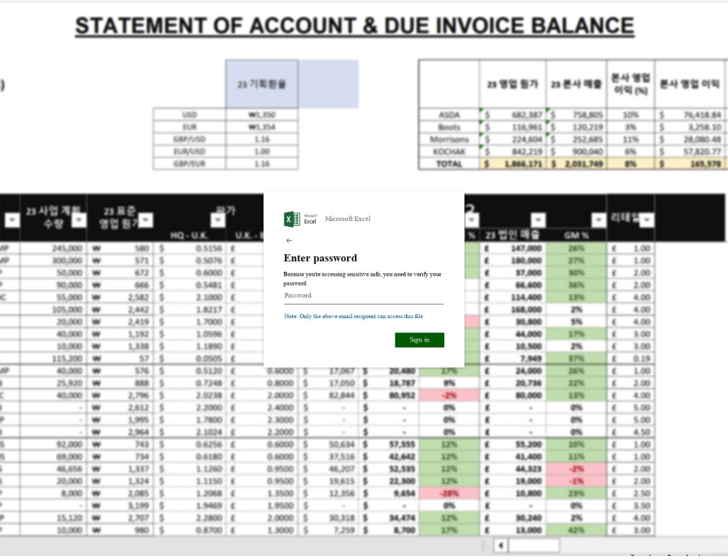Open filter arrow above HQ - U.K. column

click(x=218, y=220)
